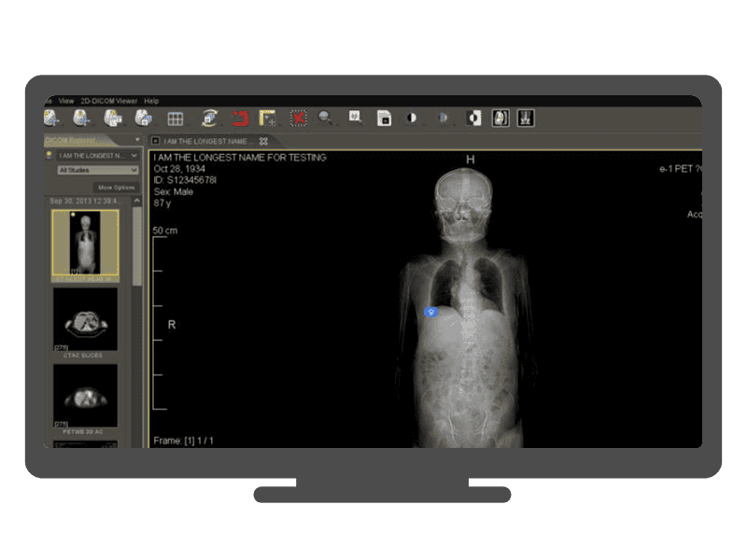
Task: Click the invert black/white icon
Action: click(473, 119)
